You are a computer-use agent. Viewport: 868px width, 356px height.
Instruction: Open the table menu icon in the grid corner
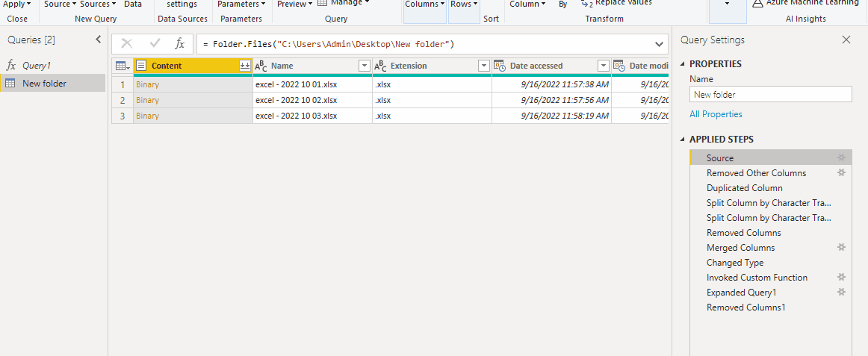pos(123,66)
